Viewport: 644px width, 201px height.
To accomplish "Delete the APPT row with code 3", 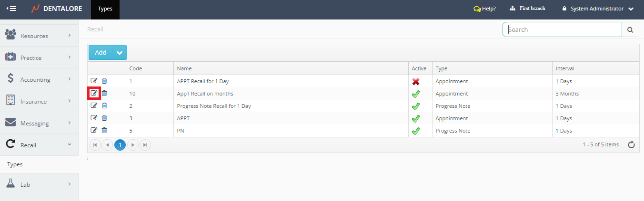I will coord(104,118).
